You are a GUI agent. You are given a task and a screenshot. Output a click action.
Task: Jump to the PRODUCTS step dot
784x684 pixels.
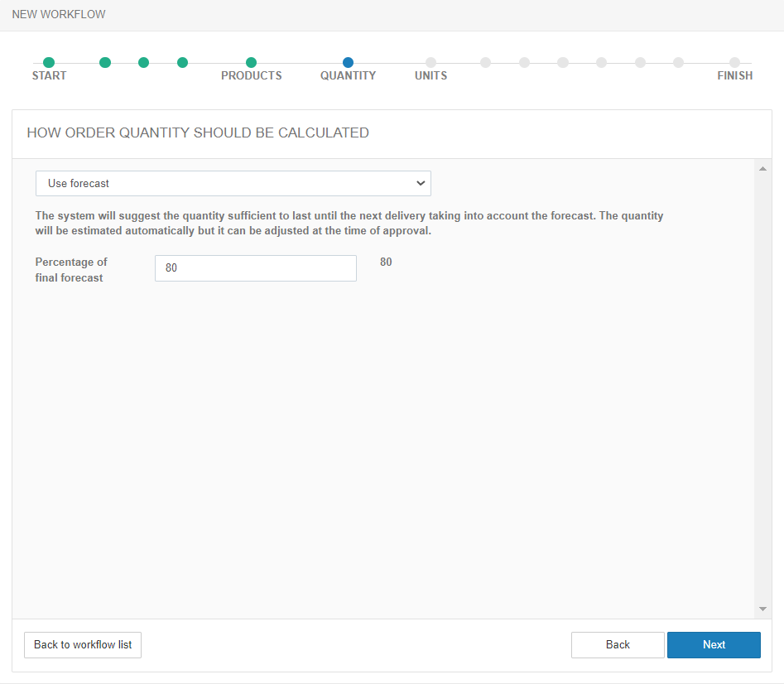point(251,63)
